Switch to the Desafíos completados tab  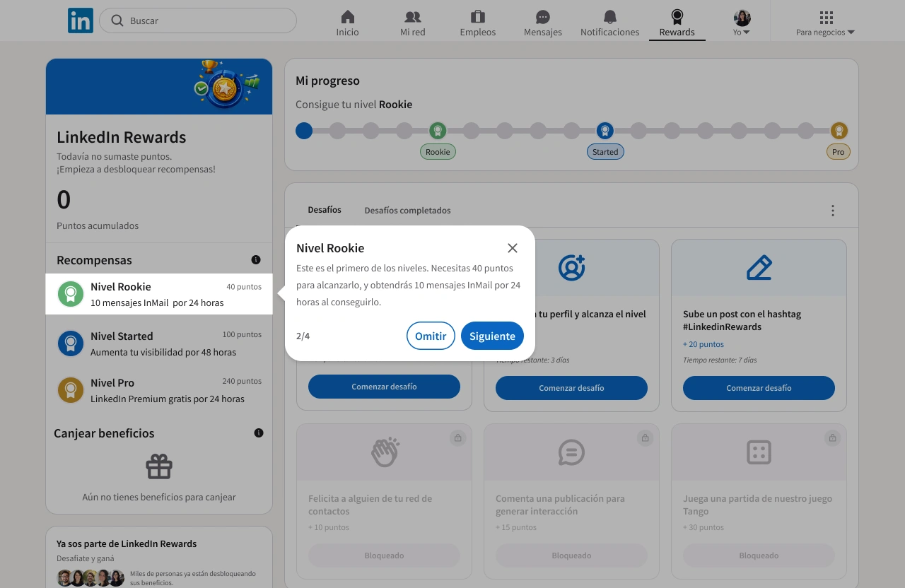(x=407, y=211)
